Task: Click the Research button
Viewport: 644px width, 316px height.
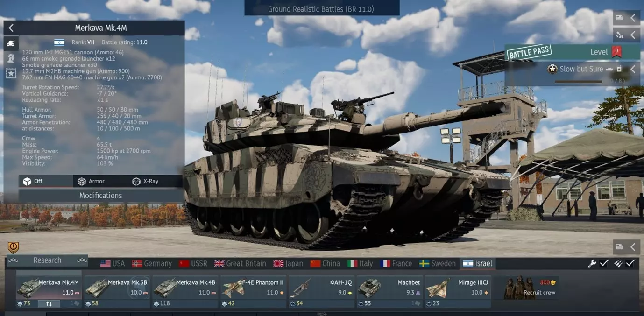Action: [x=47, y=260]
